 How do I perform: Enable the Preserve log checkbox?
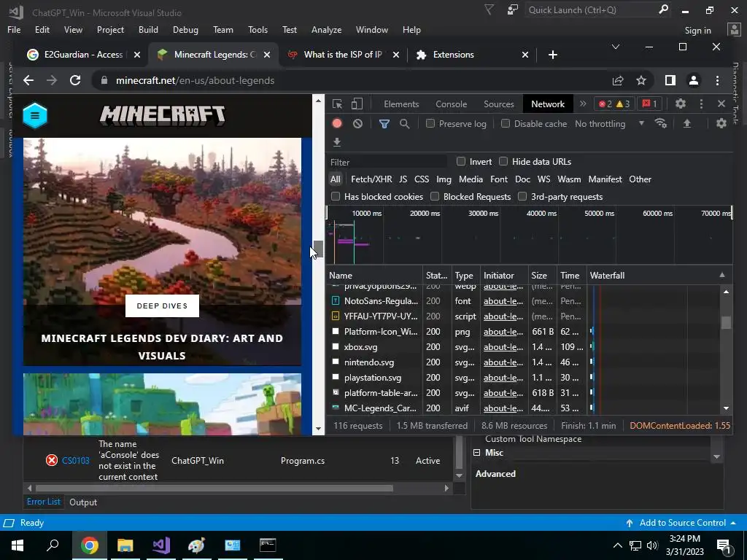(430, 124)
